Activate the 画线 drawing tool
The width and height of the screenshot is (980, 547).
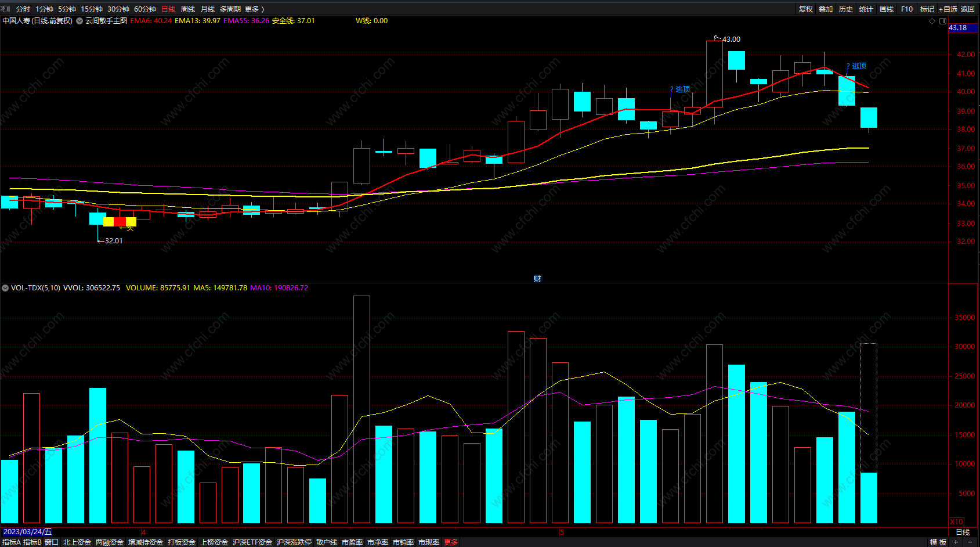coord(887,9)
